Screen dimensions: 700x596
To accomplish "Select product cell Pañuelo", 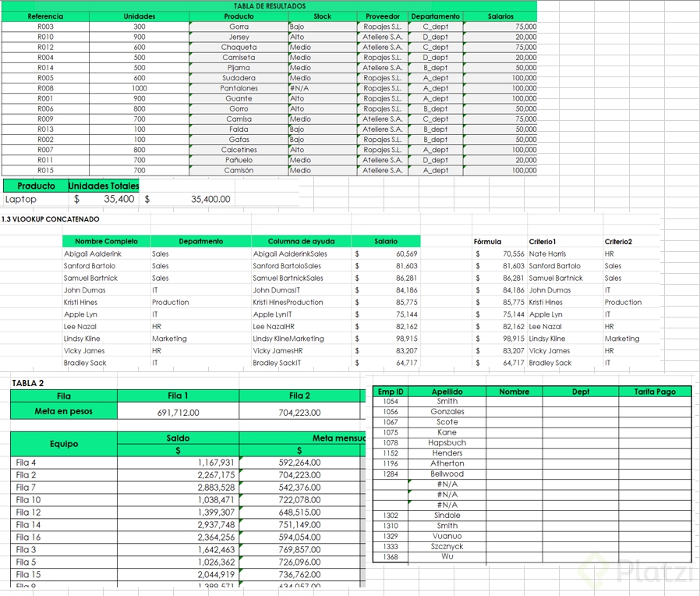I will (239, 161).
